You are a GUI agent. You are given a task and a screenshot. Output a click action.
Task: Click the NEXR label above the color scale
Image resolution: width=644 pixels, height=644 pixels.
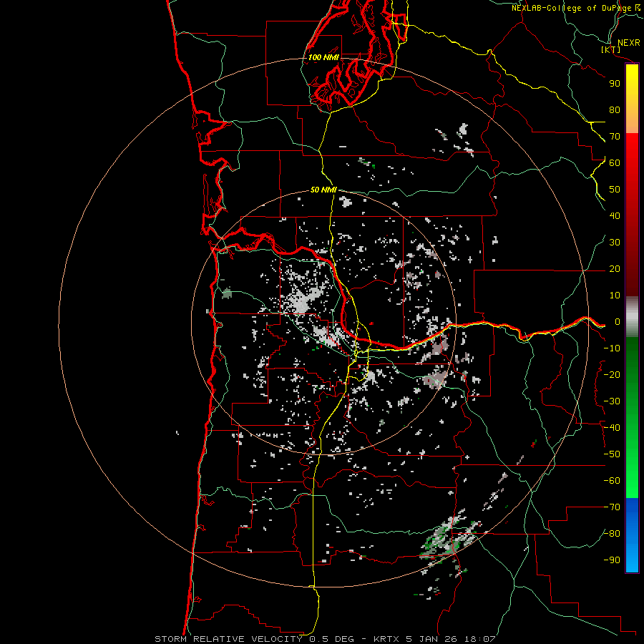[x=629, y=43]
